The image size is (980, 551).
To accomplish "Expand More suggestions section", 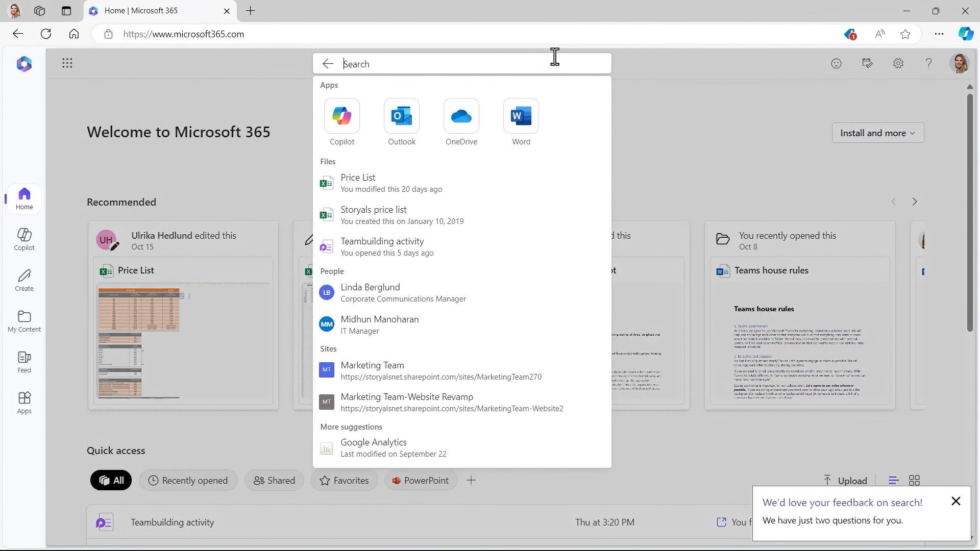I will click(351, 426).
